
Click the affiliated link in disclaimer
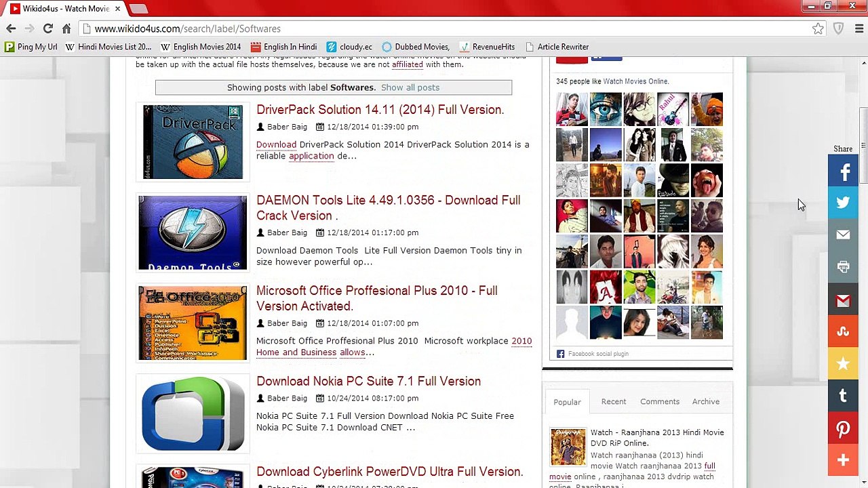(408, 64)
